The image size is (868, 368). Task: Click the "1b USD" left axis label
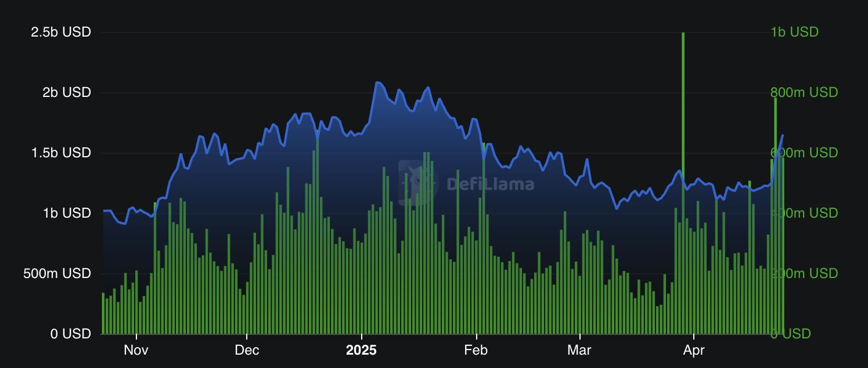67,213
